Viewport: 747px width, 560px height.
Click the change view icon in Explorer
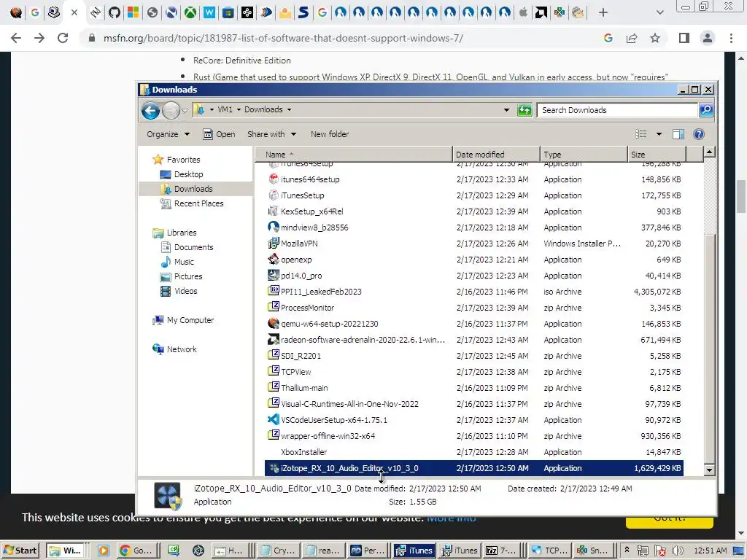(x=641, y=134)
